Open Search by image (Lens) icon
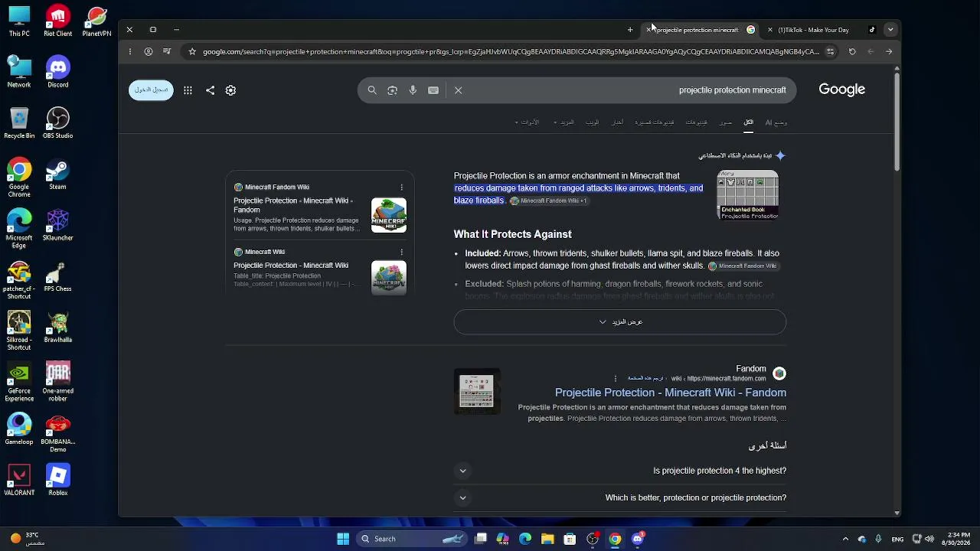Viewport: 980px width, 551px height. coord(392,90)
